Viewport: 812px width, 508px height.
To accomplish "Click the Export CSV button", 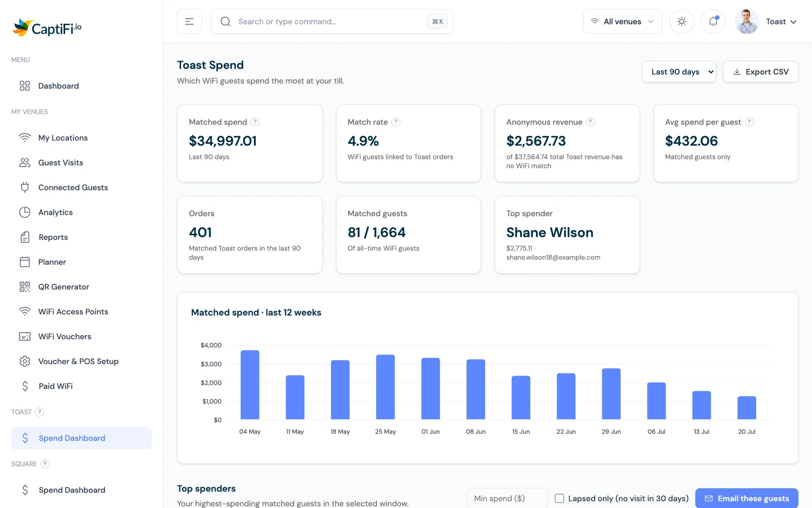I will point(760,72).
